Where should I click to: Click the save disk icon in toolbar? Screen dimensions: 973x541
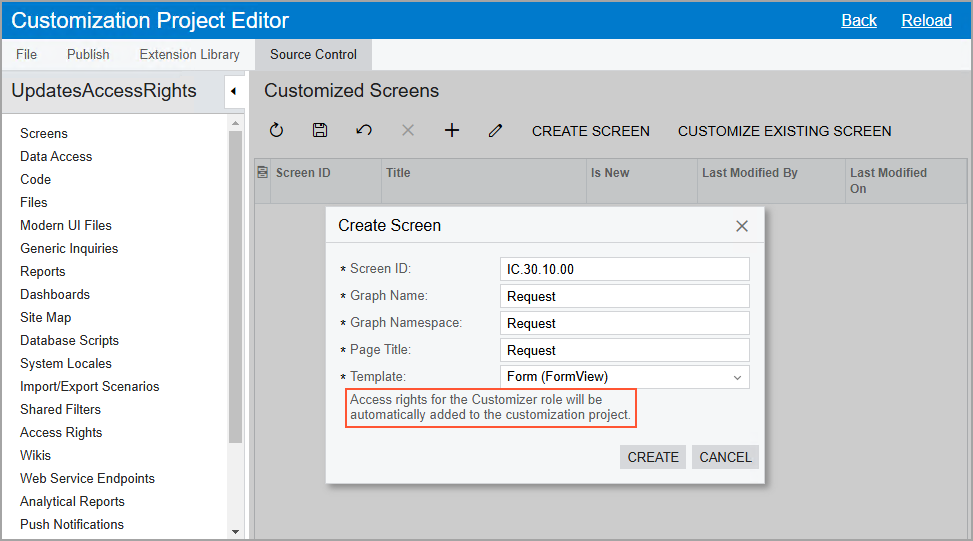tap(320, 130)
